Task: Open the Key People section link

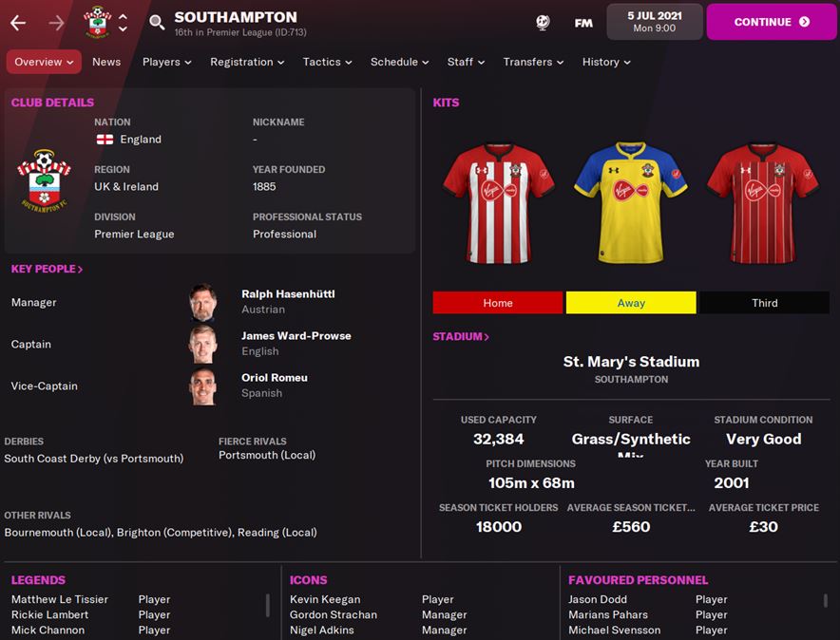Action: [x=48, y=269]
